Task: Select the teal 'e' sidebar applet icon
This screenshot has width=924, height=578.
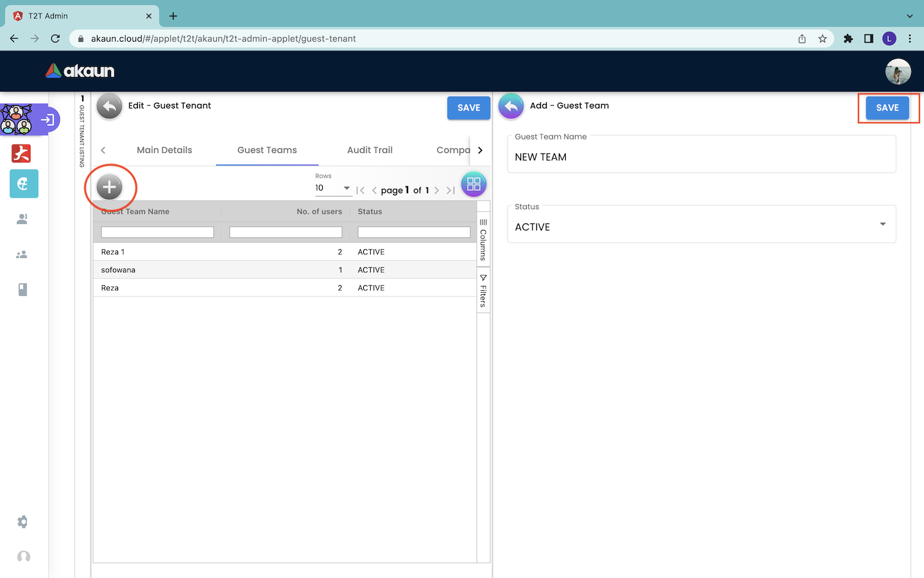Action: pos(24,184)
